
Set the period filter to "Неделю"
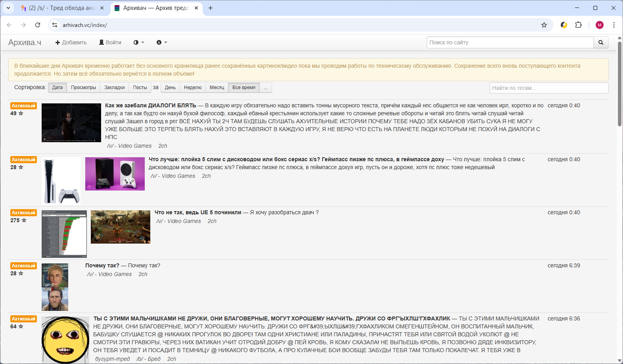click(x=193, y=88)
